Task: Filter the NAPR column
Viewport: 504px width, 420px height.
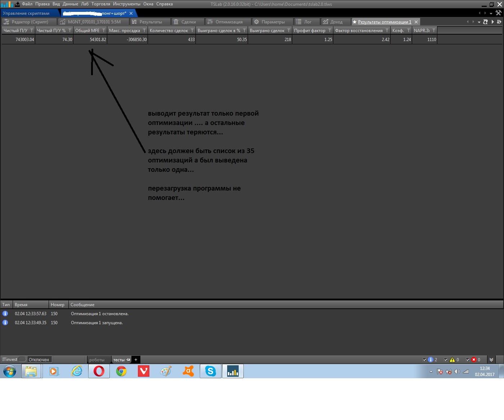Action: (434, 31)
